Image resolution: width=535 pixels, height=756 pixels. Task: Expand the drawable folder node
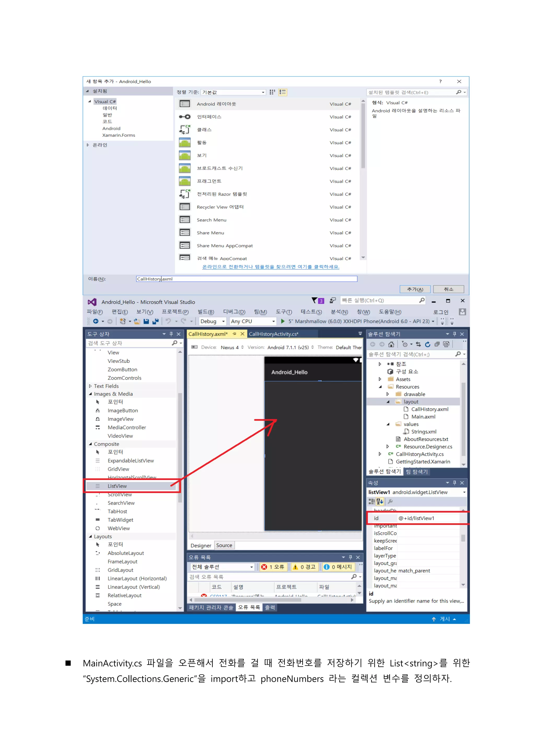coord(388,394)
